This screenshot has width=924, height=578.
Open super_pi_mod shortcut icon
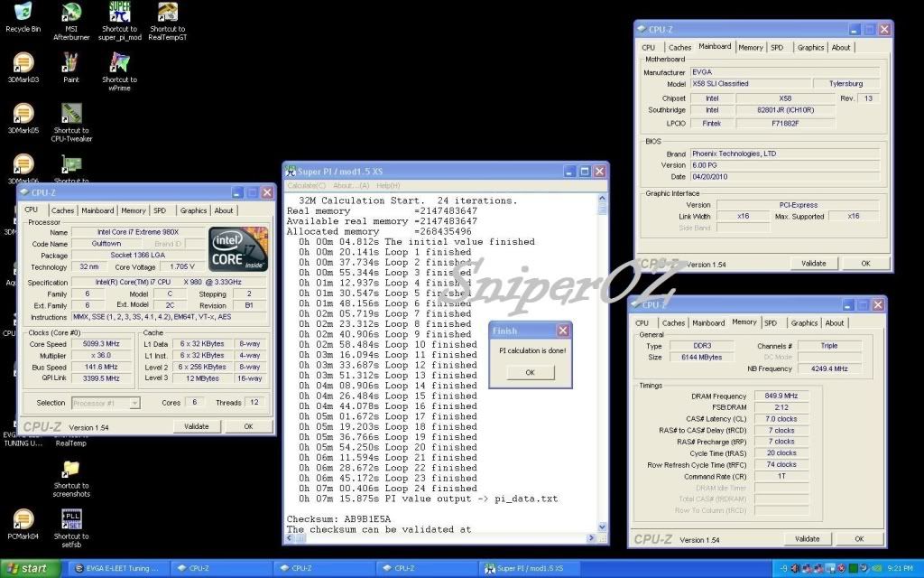(x=119, y=13)
